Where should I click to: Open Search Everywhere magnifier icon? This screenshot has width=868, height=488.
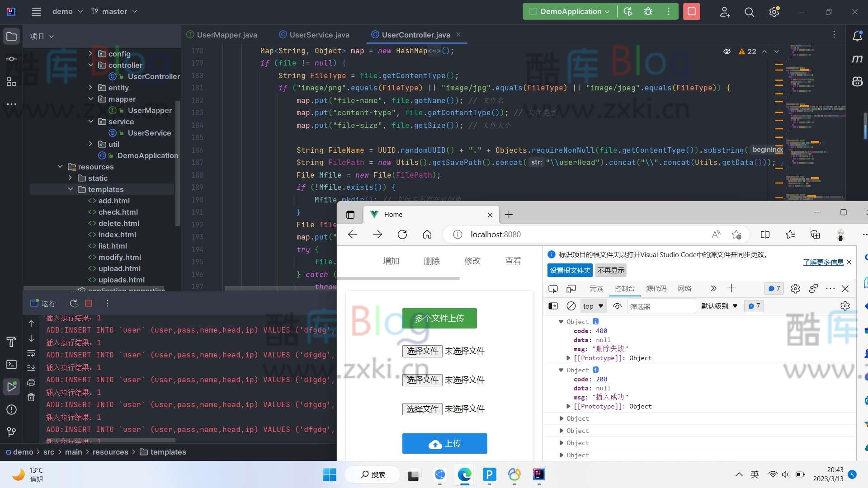click(x=749, y=12)
